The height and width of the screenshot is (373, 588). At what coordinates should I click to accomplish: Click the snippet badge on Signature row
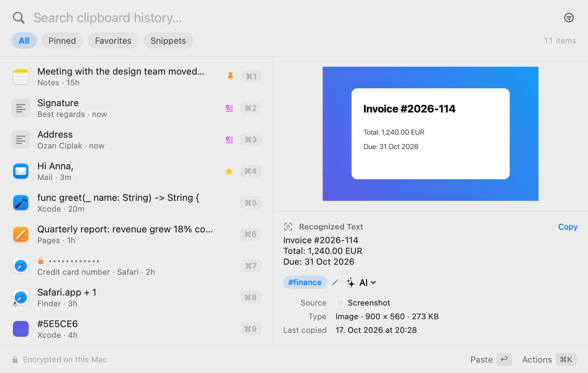229,108
